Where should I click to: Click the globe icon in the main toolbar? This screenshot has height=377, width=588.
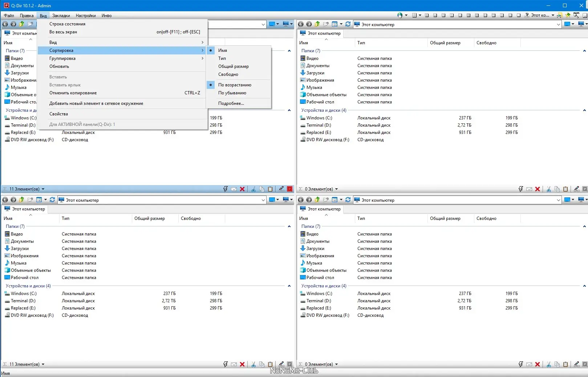[x=400, y=15]
